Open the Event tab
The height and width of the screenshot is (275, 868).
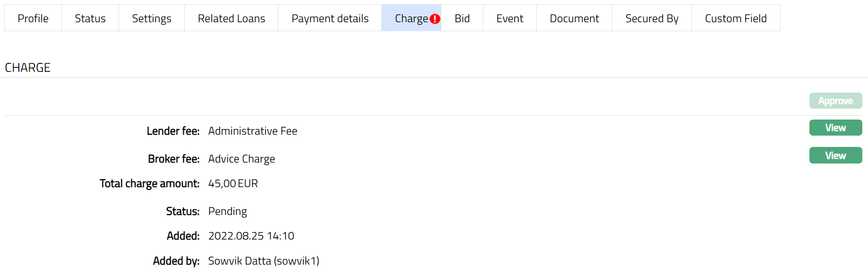pyautogui.click(x=510, y=18)
